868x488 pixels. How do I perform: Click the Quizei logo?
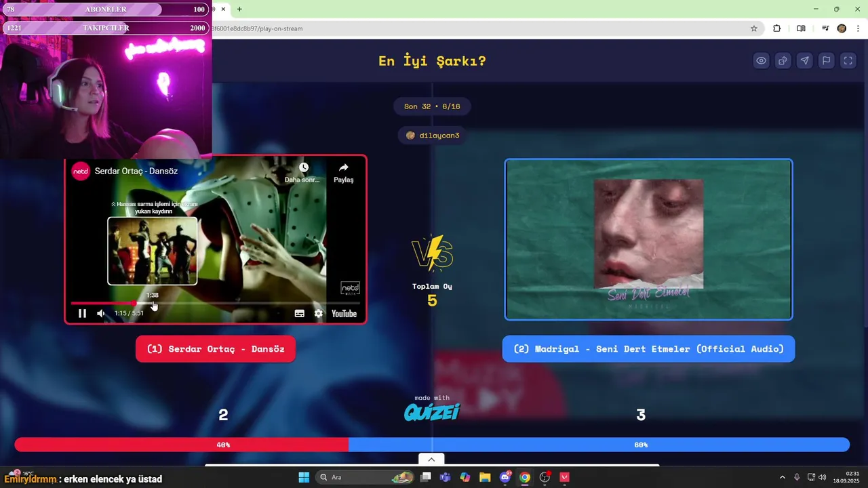point(432,412)
